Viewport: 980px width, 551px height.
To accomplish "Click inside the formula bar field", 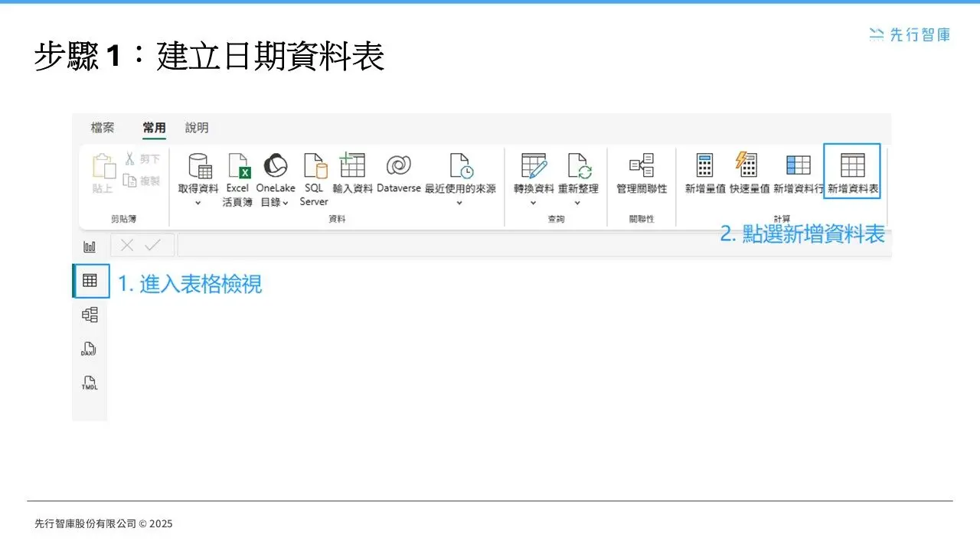I will (x=528, y=246).
